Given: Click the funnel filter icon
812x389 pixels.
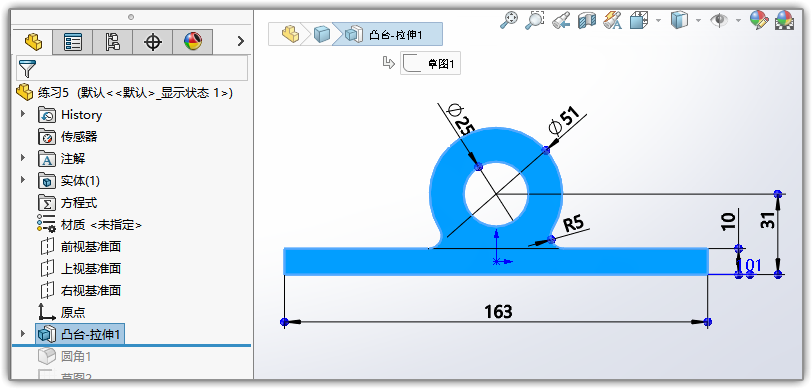Looking at the screenshot, I should pos(27,68).
